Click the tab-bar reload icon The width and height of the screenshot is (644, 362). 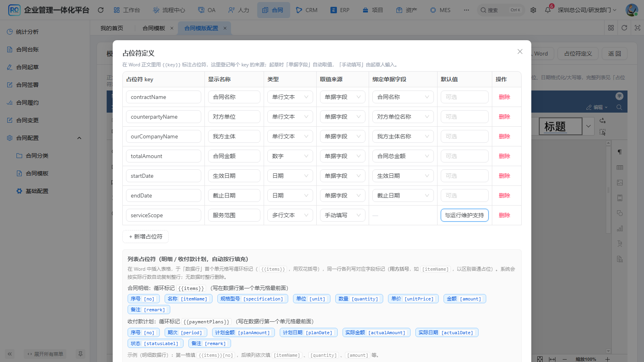(624, 28)
